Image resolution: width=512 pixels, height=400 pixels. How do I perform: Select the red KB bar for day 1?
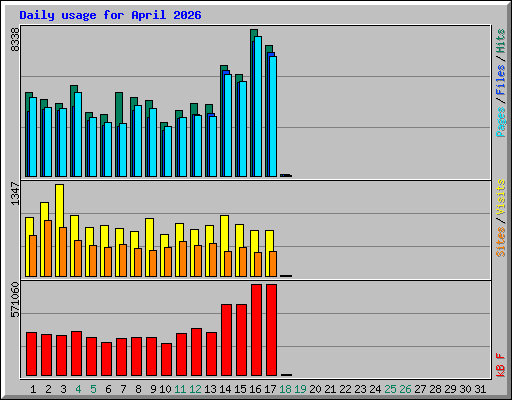[x=31, y=354]
